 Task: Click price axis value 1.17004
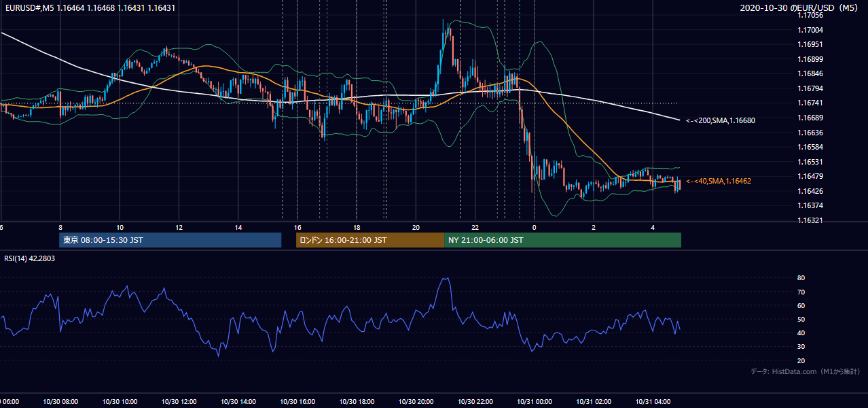(810, 30)
